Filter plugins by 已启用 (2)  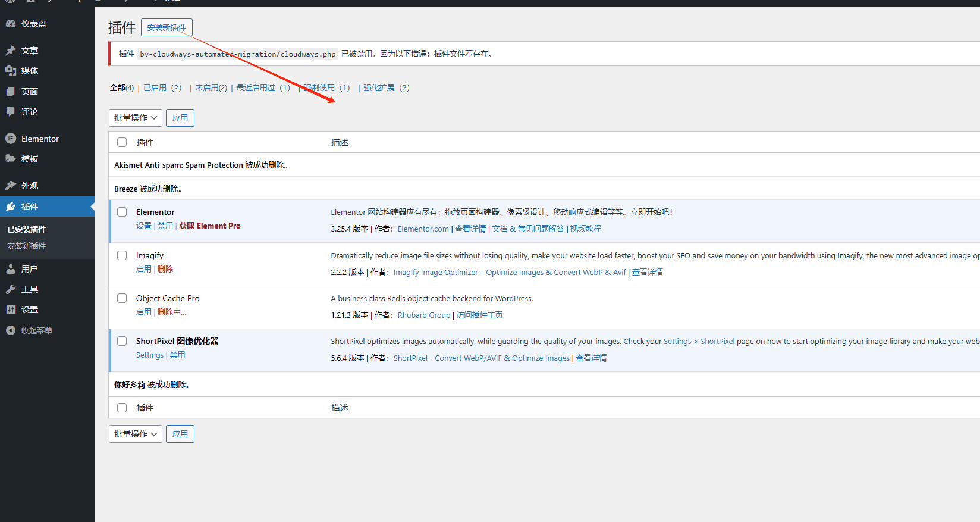click(162, 87)
